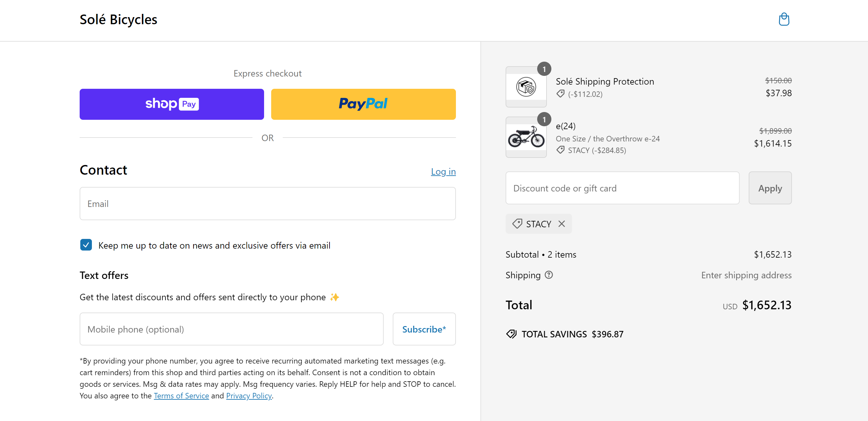
Task: Click the Total Savings tag icon
Action: pos(511,334)
